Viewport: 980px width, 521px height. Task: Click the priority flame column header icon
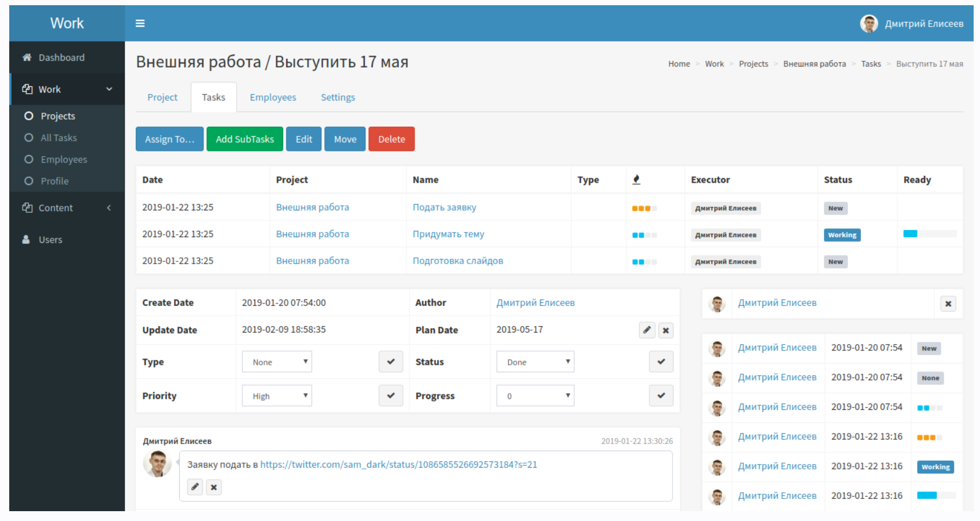coord(636,180)
